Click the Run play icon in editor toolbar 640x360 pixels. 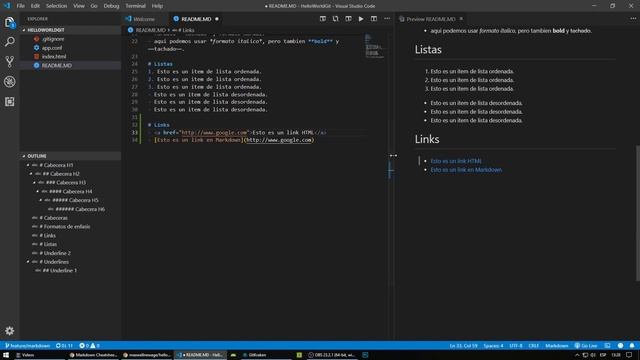(x=361, y=19)
